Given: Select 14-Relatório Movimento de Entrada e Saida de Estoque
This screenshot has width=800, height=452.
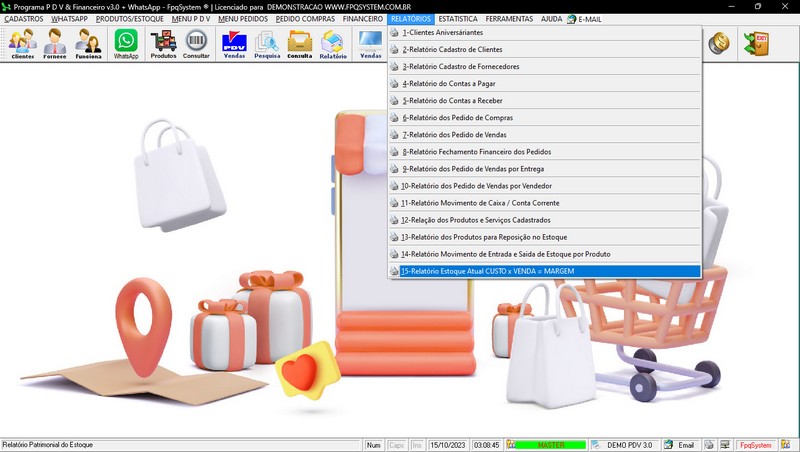Looking at the screenshot, I should point(544,254).
